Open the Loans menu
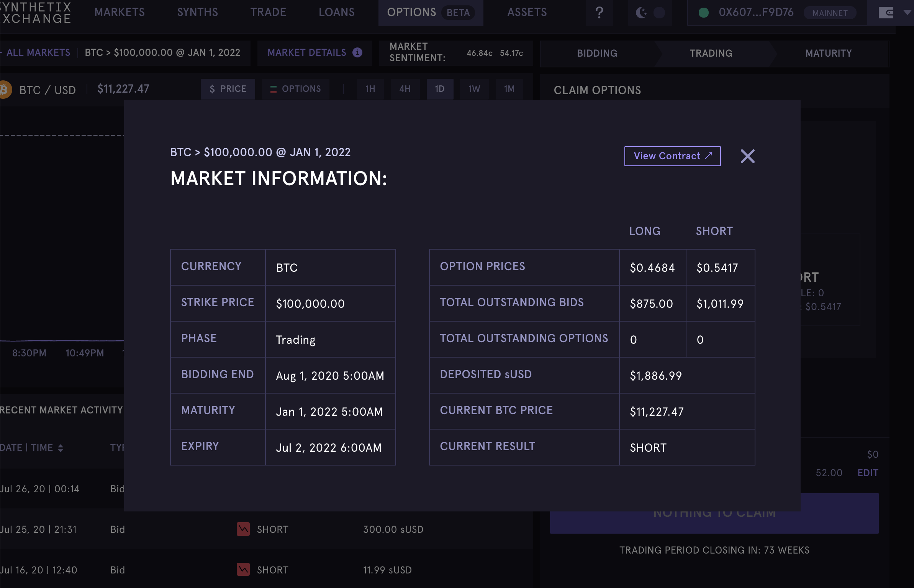 pos(337,13)
